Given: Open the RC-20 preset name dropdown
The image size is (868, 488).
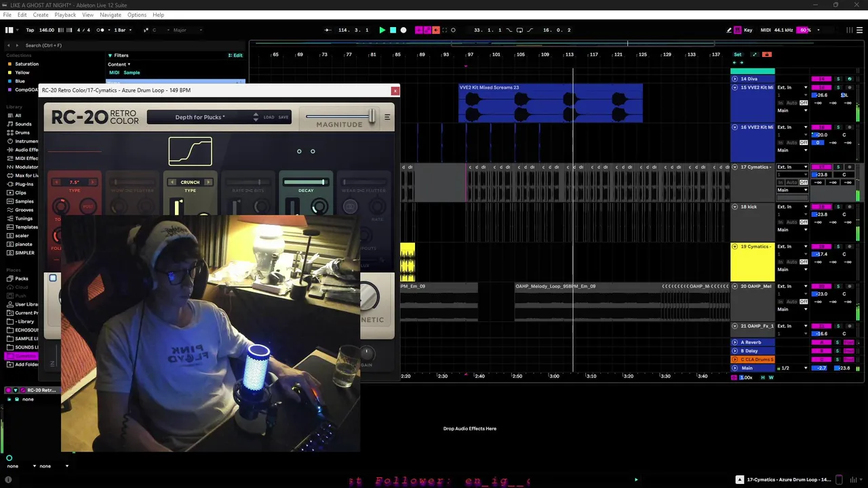Looking at the screenshot, I should tap(201, 117).
